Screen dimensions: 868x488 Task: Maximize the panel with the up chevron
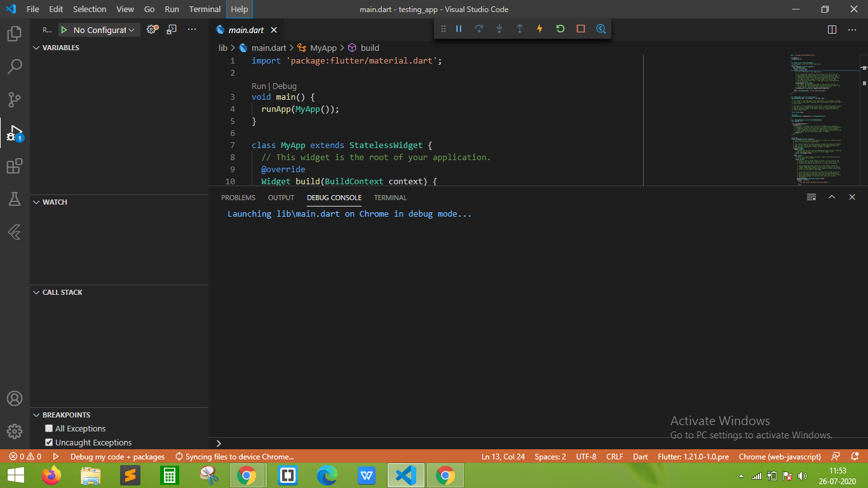click(x=832, y=198)
